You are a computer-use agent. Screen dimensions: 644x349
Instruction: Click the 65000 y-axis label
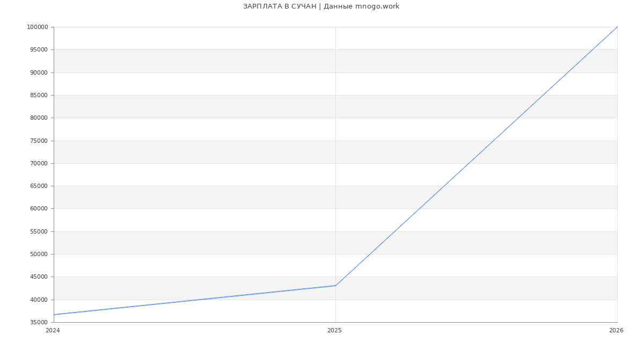(x=39, y=186)
